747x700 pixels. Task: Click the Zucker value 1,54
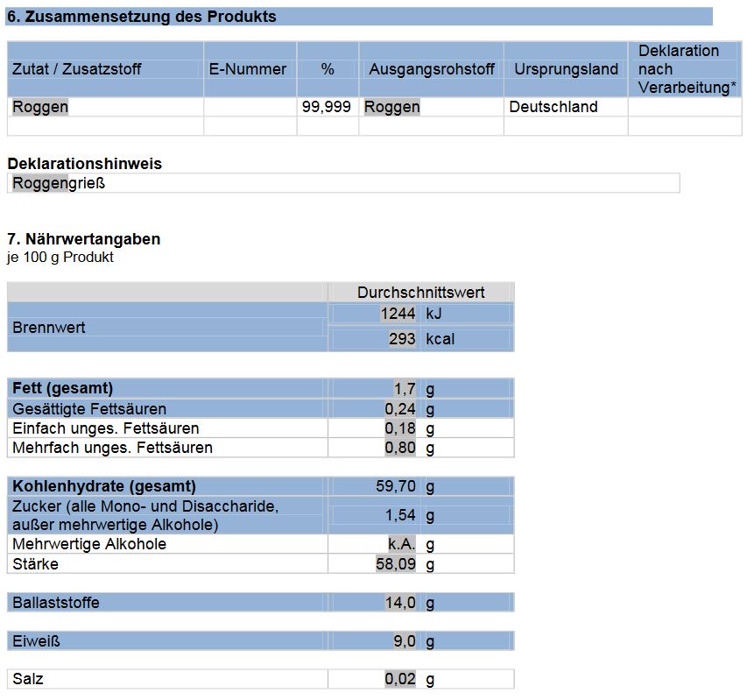click(x=400, y=515)
